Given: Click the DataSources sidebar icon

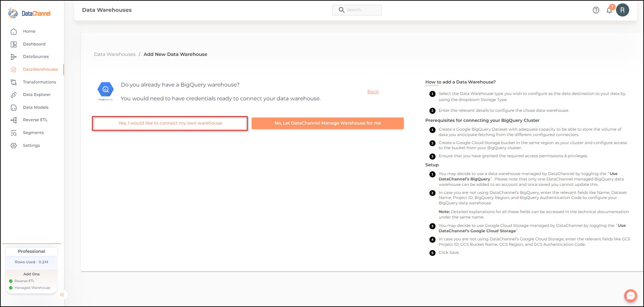Looking at the screenshot, I should pos(13,57).
